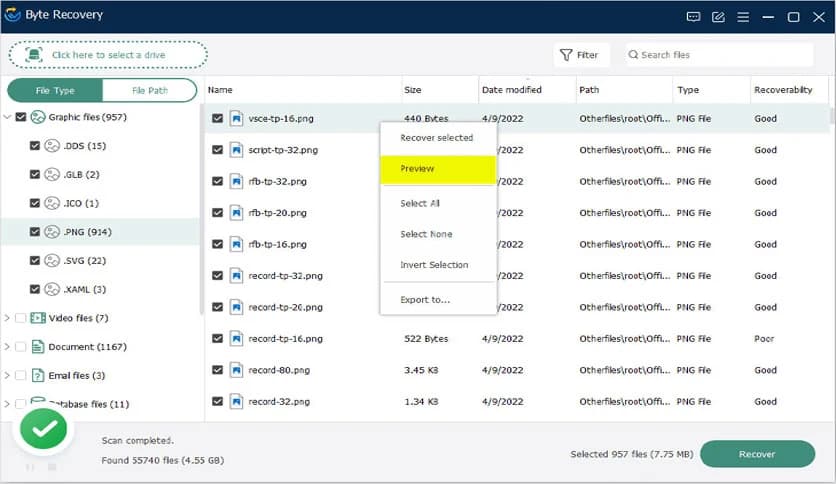Click the file icon of record-tp-32.png
Screen dimensions: 836x484
(x=236, y=276)
